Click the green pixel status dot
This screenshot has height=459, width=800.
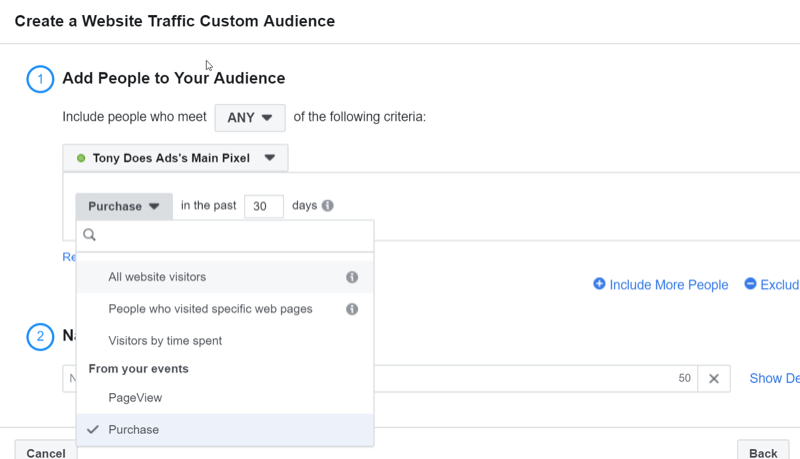[x=81, y=158]
